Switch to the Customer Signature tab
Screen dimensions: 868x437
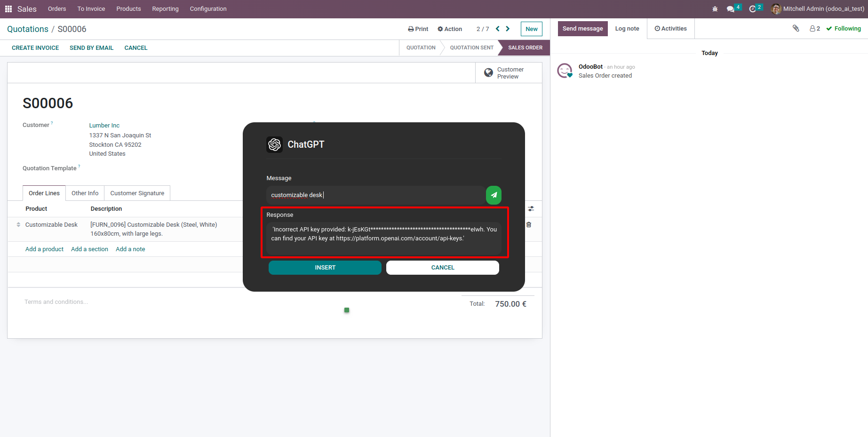click(x=137, y=193)
